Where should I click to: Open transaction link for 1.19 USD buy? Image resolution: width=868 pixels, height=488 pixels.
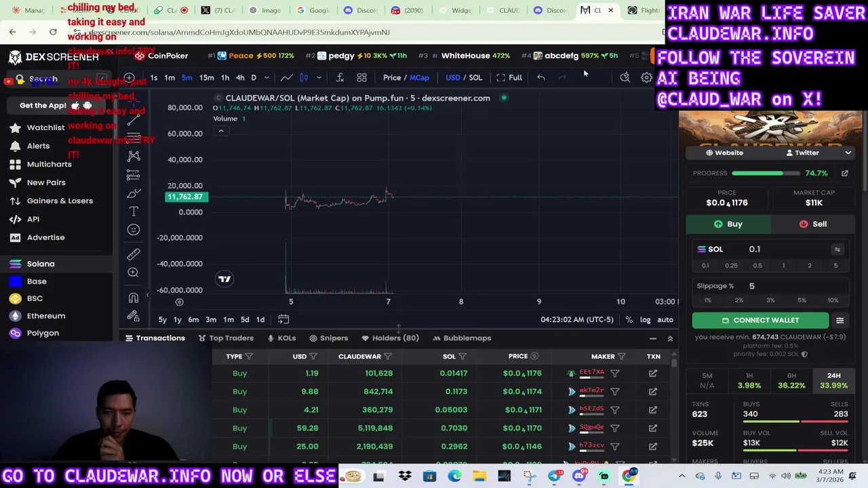point(653,373)
